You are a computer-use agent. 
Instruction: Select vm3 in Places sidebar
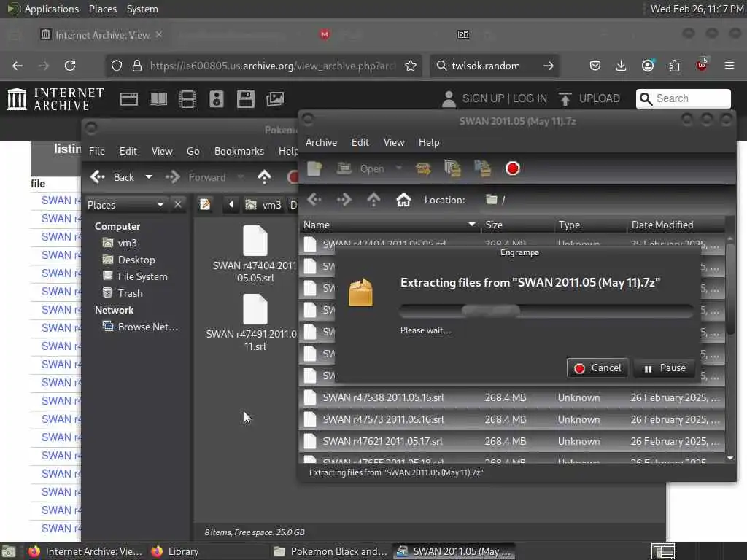point(120,243)
